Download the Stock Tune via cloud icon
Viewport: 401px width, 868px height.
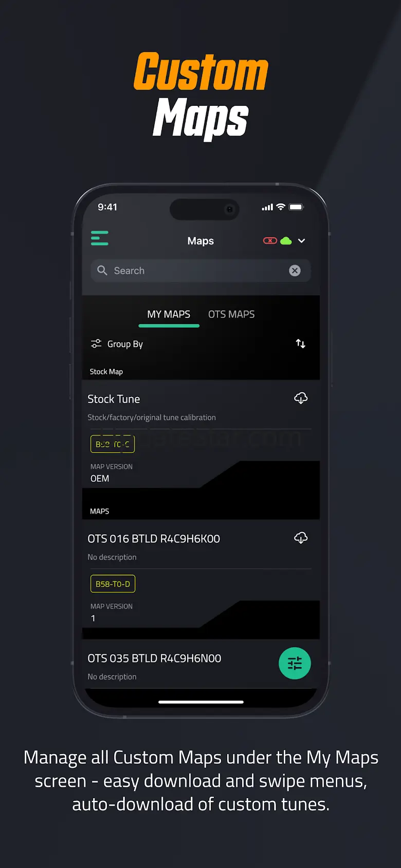pos(301,398)
